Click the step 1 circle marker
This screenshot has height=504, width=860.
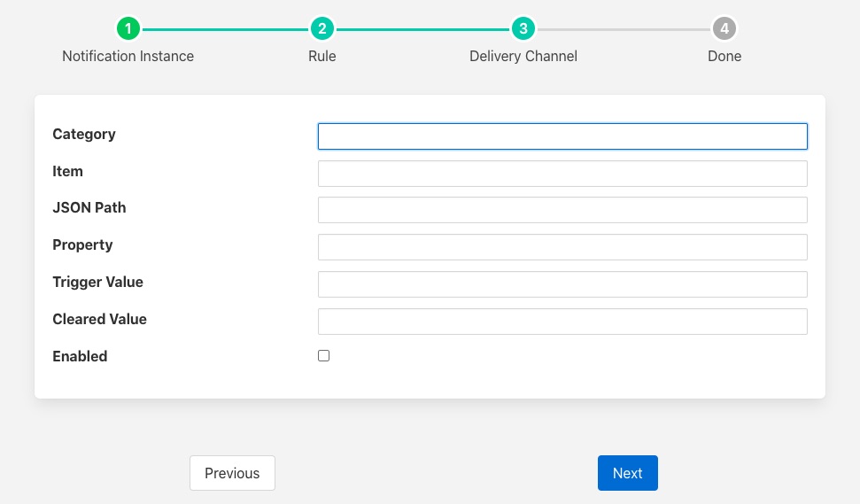[128, 29]
